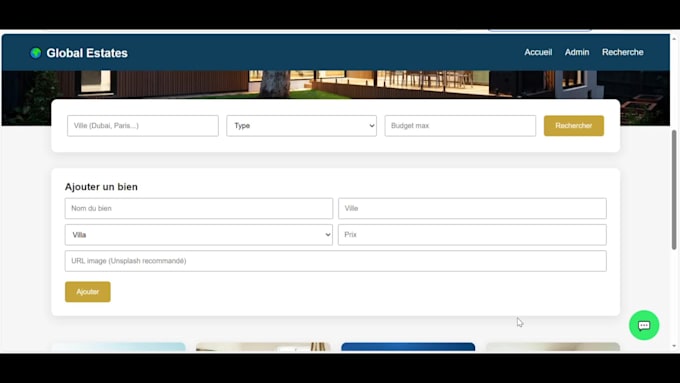Click the Rechercher button
Screen dimensions: 680x383
click(x=574, y=126)
